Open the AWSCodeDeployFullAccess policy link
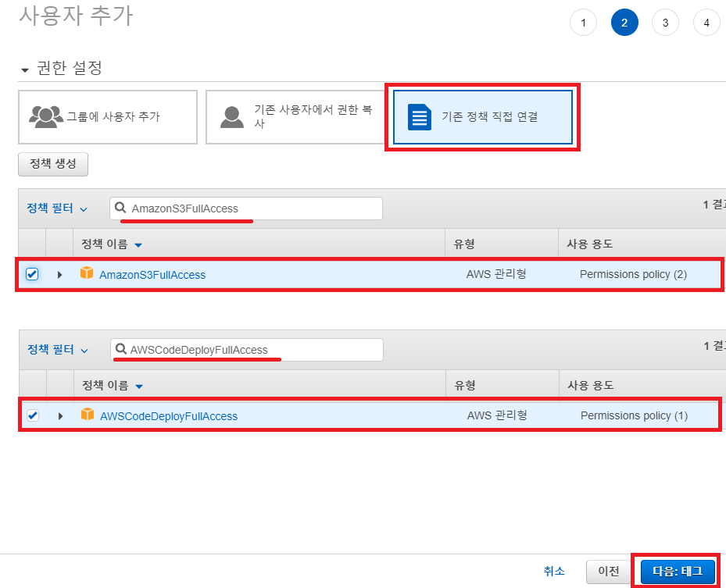Image resolution: width=726 pixels, height=588 pixels. point(169,416)
